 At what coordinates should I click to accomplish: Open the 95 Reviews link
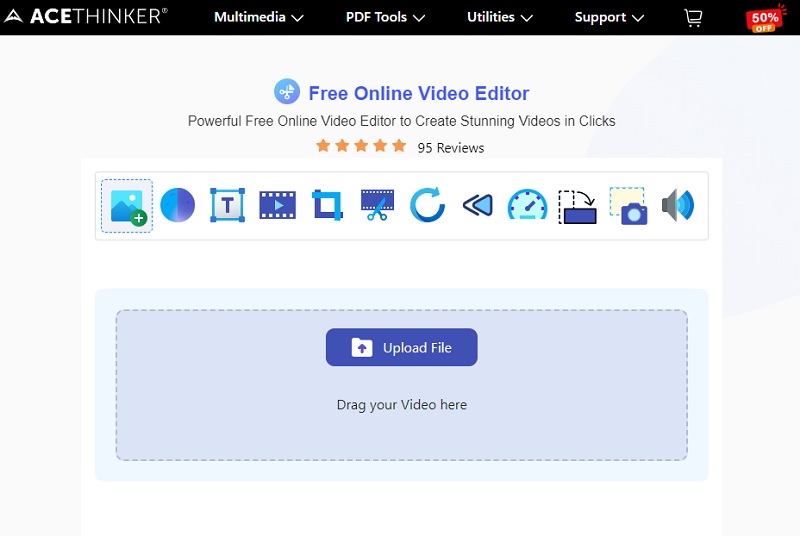pyautogui.click(x=451, y=148)
